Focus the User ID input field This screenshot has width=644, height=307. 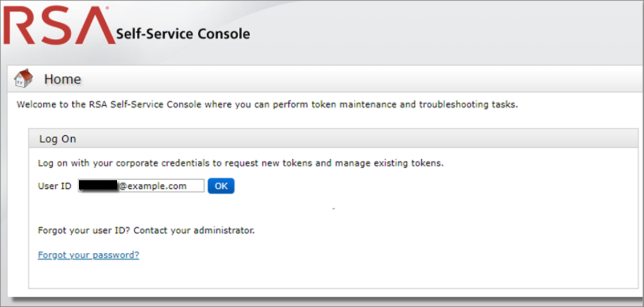coord(141,186)
